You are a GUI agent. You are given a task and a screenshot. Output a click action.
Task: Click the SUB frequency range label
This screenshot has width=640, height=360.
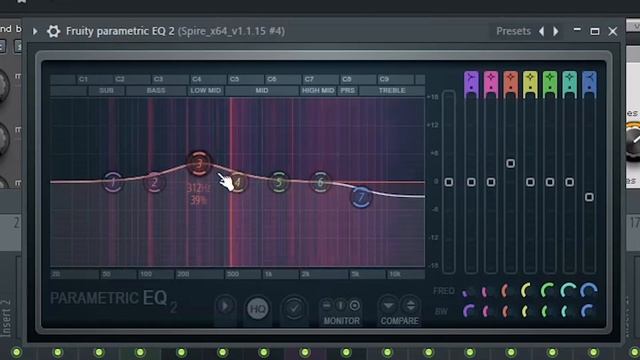tap(107, 91)
